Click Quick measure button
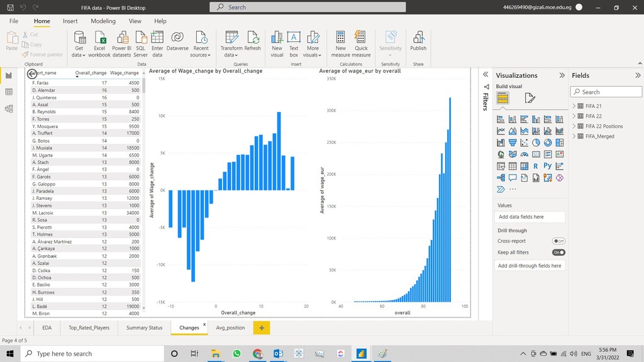The height and width of the screenshot is (362, 644). coord(361,45)
